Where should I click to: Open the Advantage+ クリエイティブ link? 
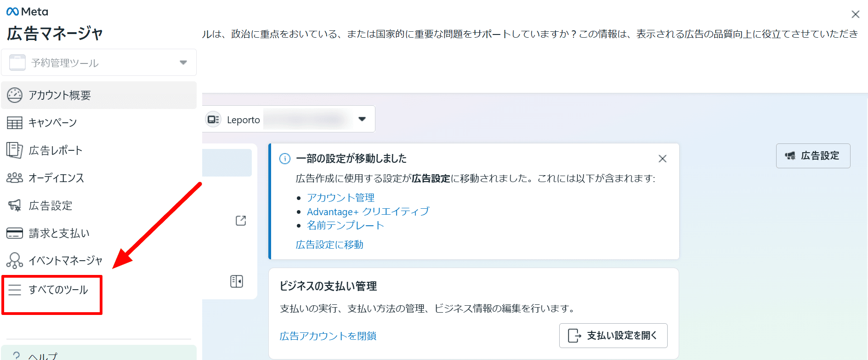click(368, 211)
